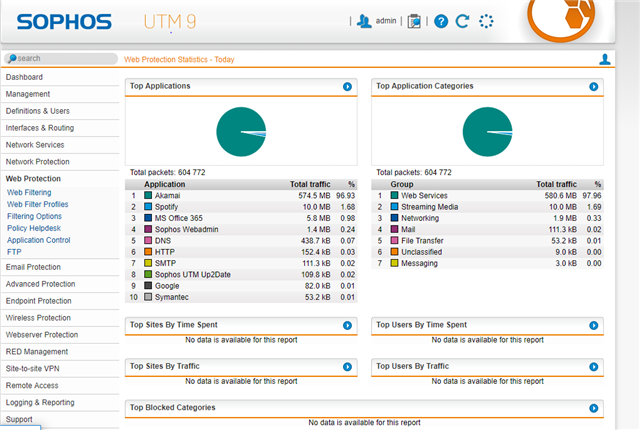The height and width of the screenshot is (430, 640).
Task: Open Policy Helpdesk link
Action: coord(34,228)
